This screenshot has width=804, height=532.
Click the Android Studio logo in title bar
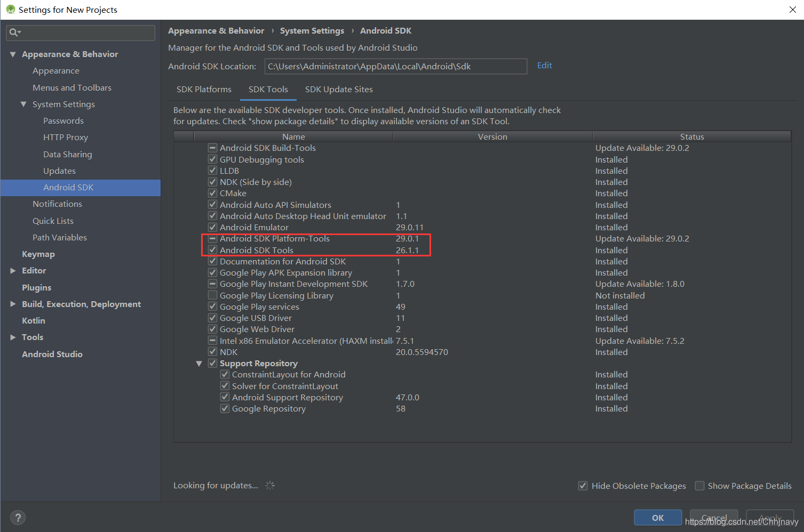(x=10, y=10)
